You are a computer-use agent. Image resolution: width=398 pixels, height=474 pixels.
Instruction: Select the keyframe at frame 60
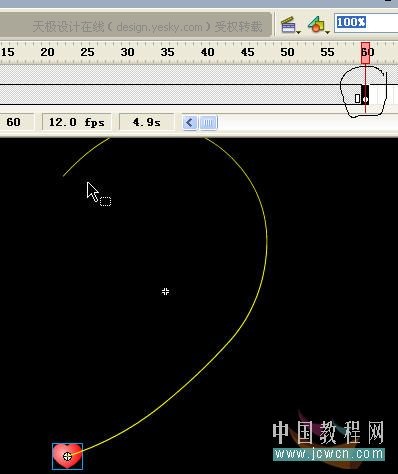(366, 95)
